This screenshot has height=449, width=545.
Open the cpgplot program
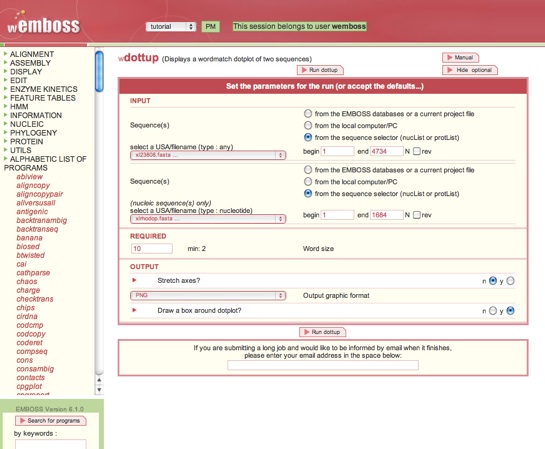[x=29, y=386]
